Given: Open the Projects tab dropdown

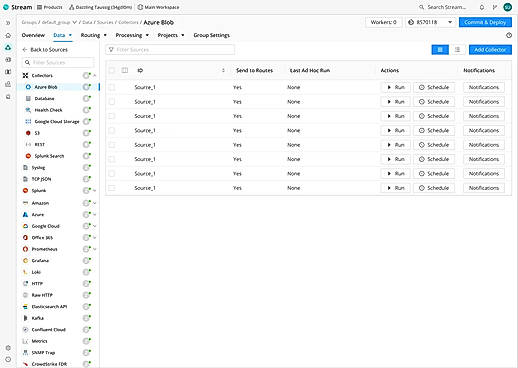Looking at the screenshot, I should 171,35.
